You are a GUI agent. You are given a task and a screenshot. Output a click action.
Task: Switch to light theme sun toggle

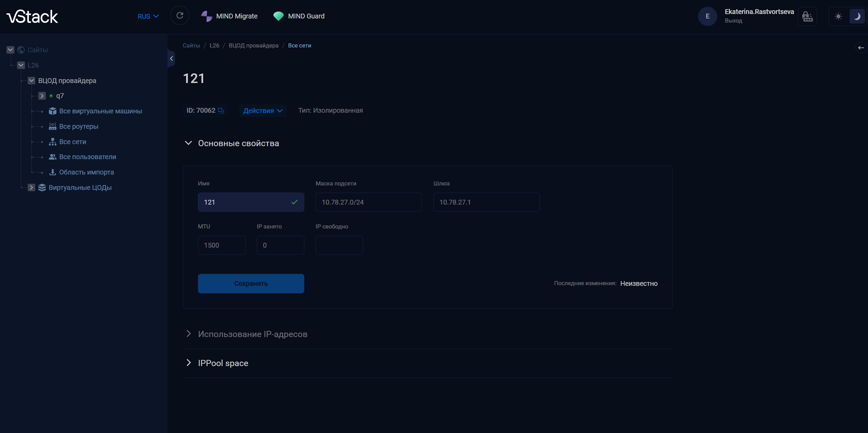(838, 16)
